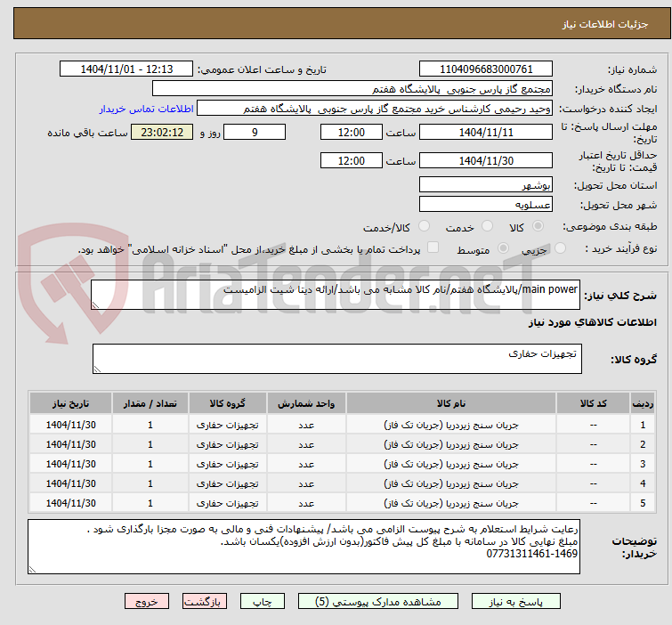Click the province field بوشهر
Image resolution: width=672 pixels, height=625 pixels.
(x=486, y=185)
